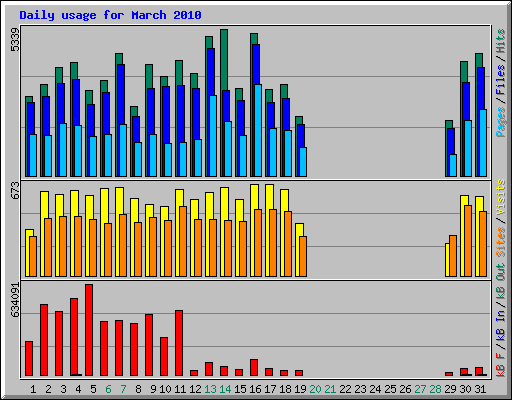Viewport: 512px width, 400px height.
Task: Click the cyan Pages bar for day 16
Action: [x=258, y=130]
